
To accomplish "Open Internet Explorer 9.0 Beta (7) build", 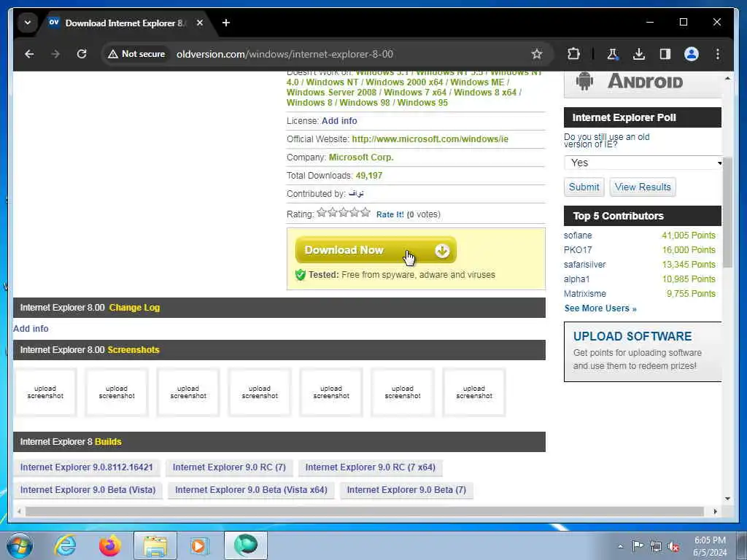I will click(406, 489).
